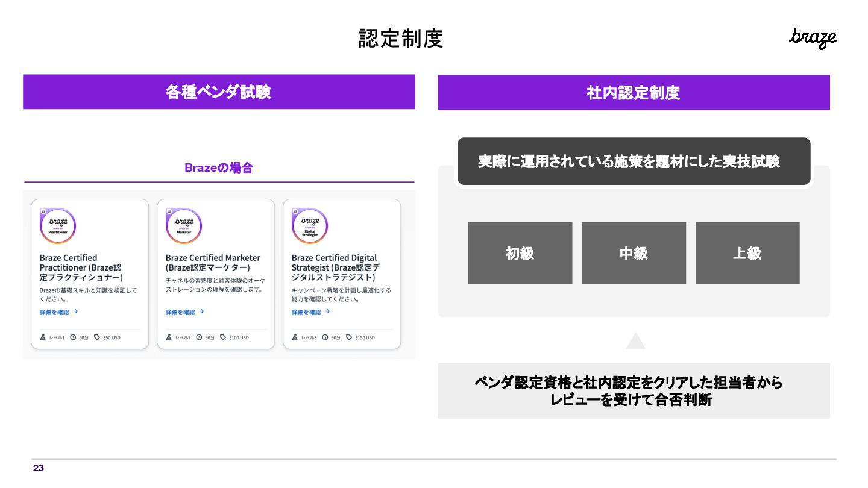Viewport: 868px width, 488px height.
Task: Click the 上級 level box
Action: click(747, 253)
